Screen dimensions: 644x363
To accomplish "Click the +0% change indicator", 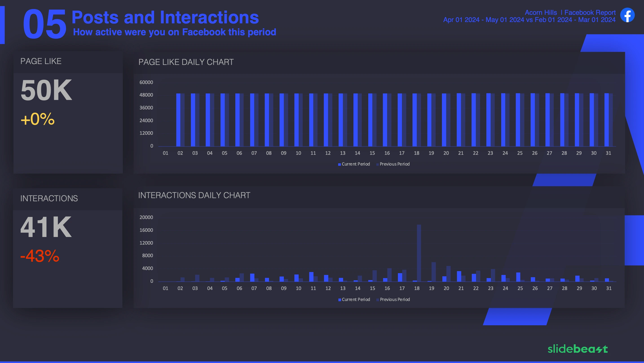I will pyautogui.click(x=37, y=119).
